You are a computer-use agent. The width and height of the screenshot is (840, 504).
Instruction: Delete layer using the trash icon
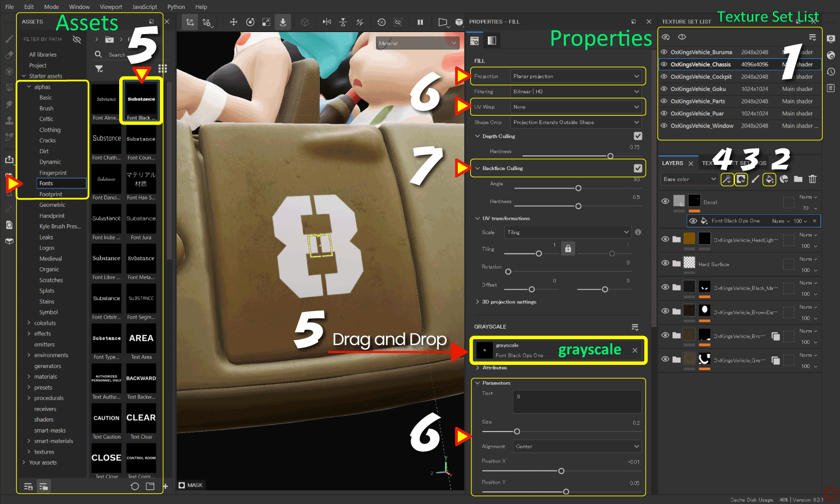[x=812, y=180]
